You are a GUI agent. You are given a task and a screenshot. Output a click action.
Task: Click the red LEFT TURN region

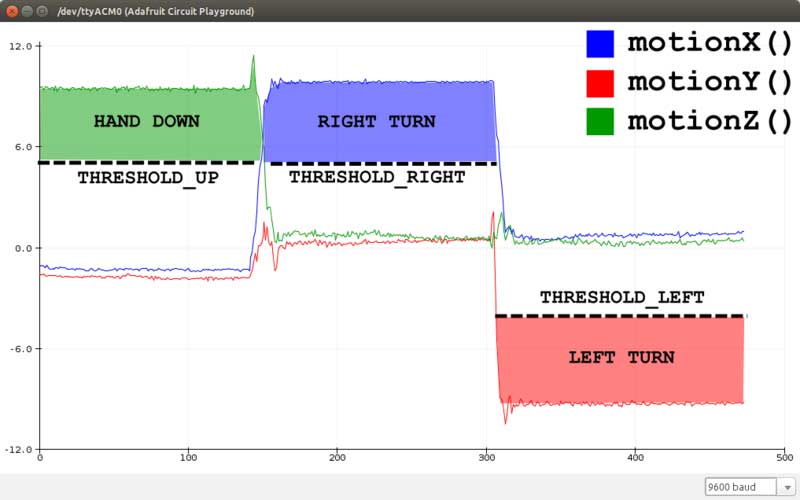[x=621, y=357]
